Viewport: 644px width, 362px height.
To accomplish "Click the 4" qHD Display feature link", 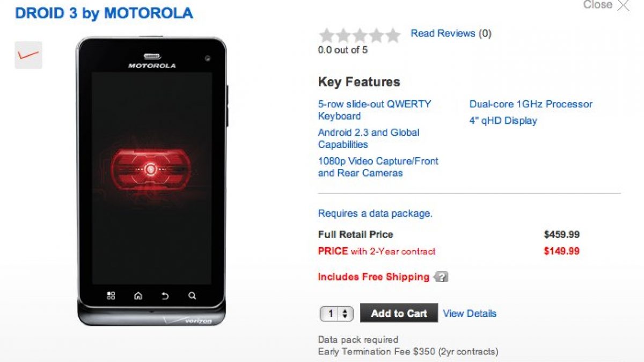I will pos(503,121).
